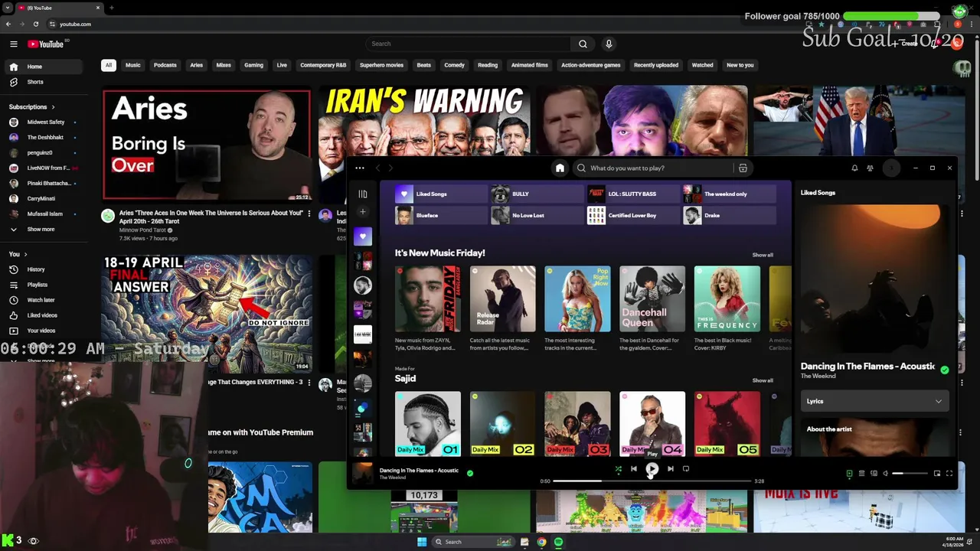Open The weeknd only playlist tile

click(728, 194)
